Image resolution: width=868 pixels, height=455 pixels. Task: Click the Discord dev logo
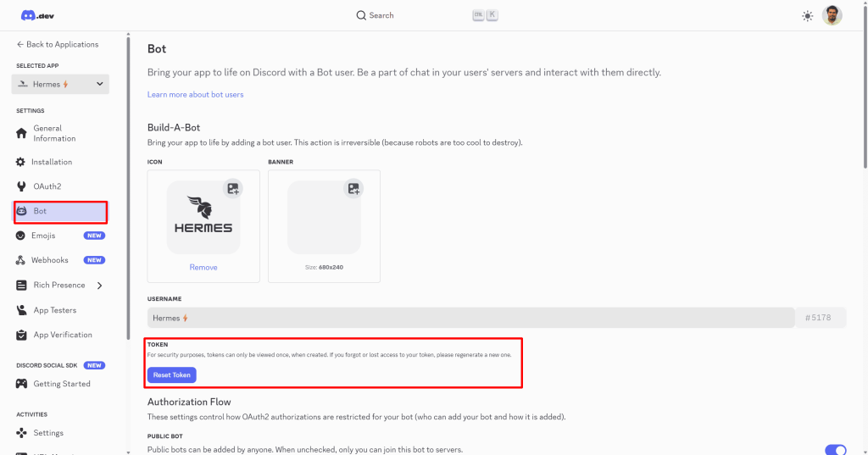pyautogui.click(x=35, y=15)
